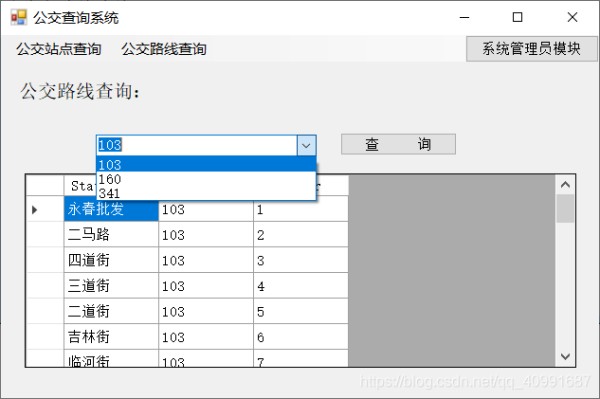Viewport: 600px width, 399px height.
Task: Click the route number text field
Action: (197, 145)
